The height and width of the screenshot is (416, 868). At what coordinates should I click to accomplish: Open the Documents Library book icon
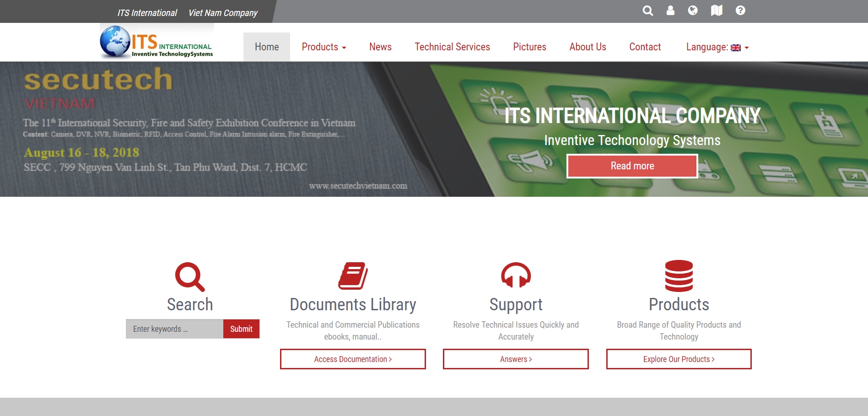353,276
